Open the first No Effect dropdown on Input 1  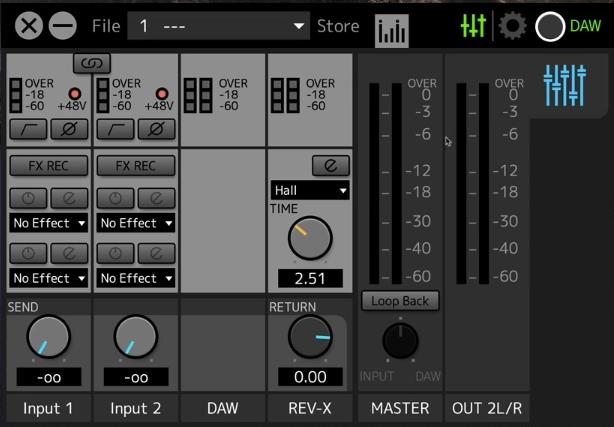pos(48,223)
